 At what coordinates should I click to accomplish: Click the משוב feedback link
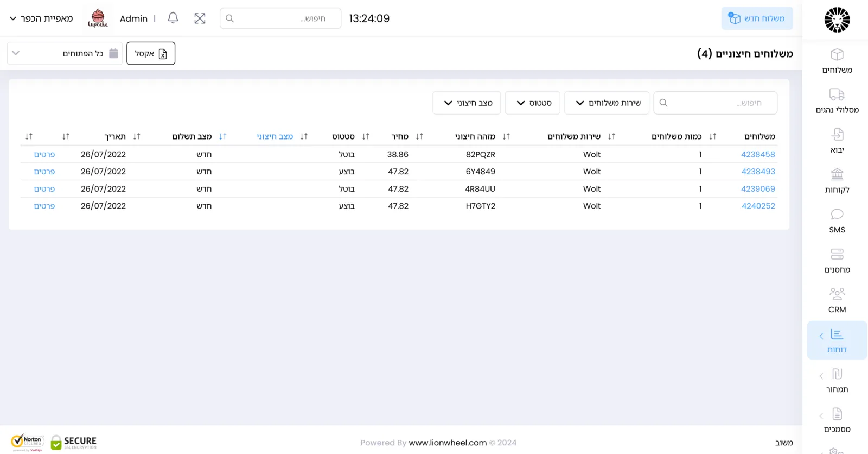click(784, 443)
